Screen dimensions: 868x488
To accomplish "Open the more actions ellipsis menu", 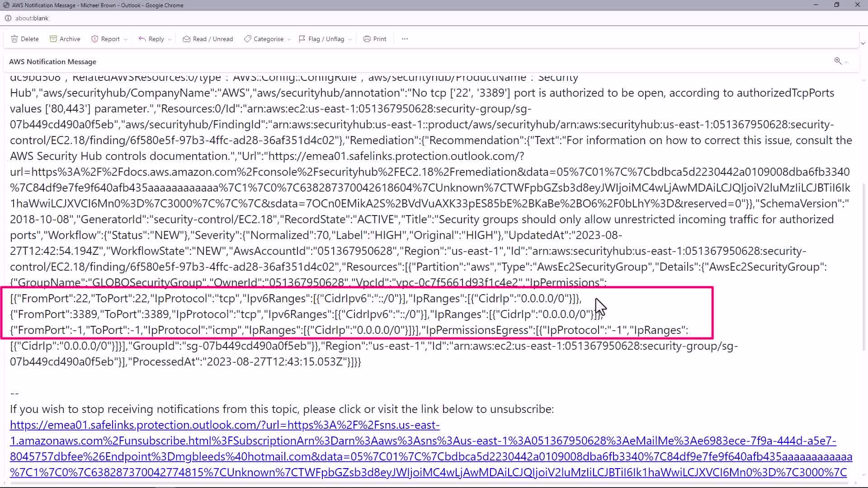I will tap(405, 39).
